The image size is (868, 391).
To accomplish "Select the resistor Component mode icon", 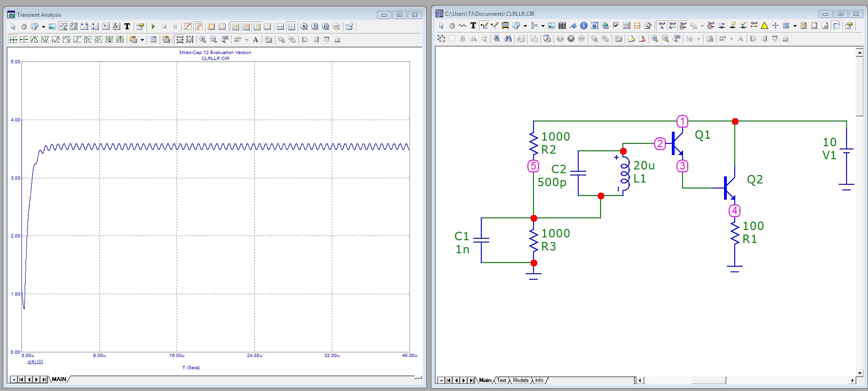I will (x=463, y=26).
